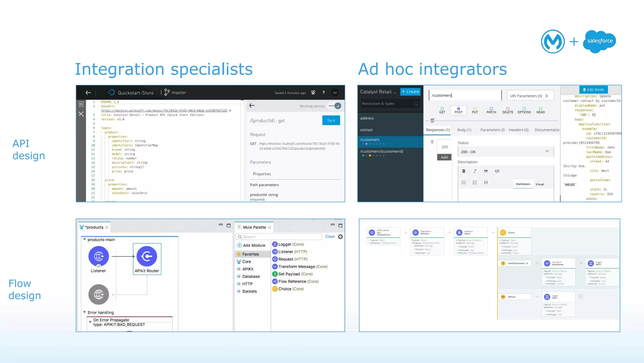Click Add Module in the palette
This screenshot has height=363, width=644.
[x=251, y=245]
